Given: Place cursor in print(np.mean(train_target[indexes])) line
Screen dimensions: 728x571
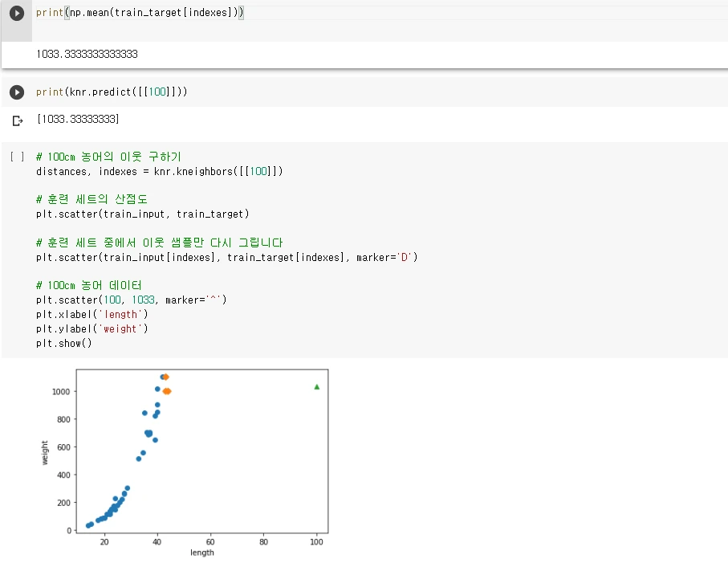Looking at the screenshot, I should [140, 13].
